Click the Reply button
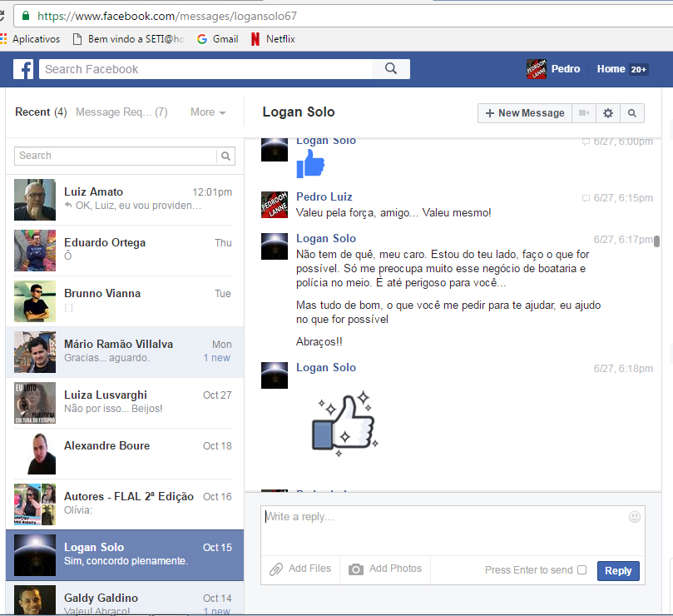This screenshot has width=673, height=616. (618, 571)
